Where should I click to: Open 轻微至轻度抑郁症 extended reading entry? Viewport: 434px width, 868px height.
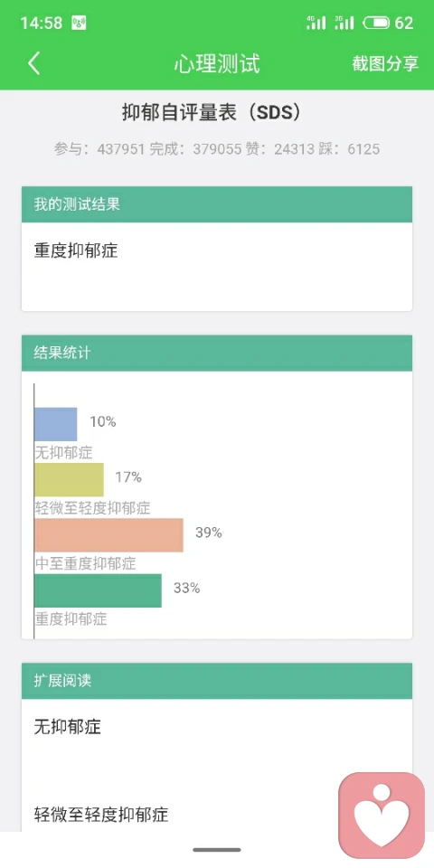pos(101,815)
